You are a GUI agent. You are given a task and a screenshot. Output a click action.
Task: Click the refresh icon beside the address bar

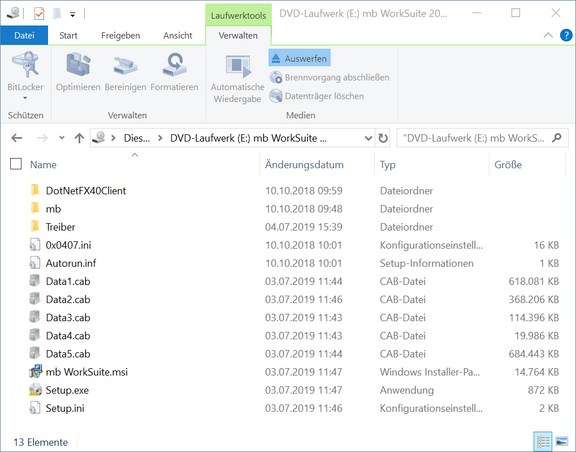point(383,138)
